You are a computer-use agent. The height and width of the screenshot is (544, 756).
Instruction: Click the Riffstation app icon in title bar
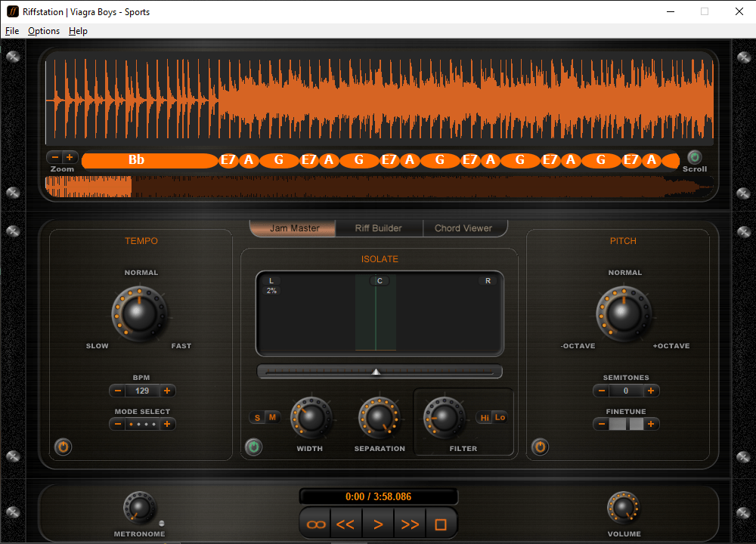[x=13, y=11]
